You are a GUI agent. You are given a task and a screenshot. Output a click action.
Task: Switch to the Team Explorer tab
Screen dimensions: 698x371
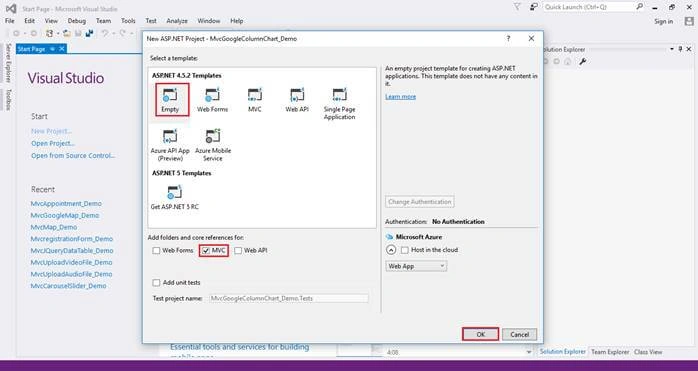point(610,352)
